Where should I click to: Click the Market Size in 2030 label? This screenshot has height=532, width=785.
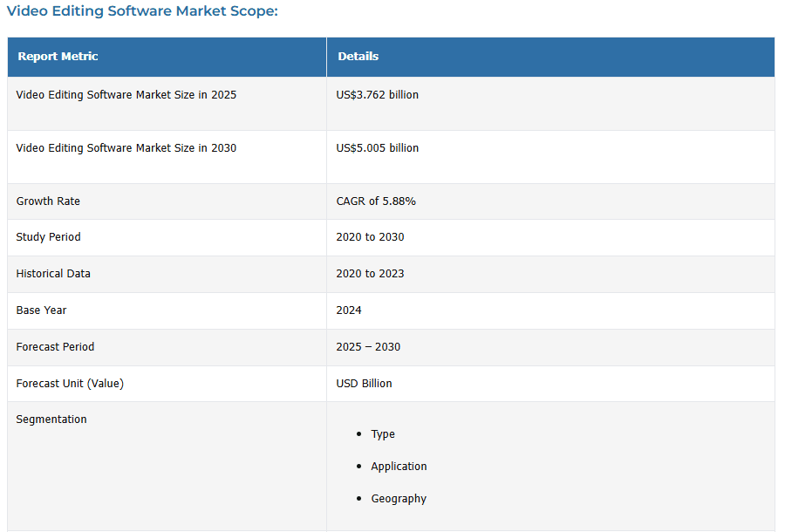pos(126,148)
